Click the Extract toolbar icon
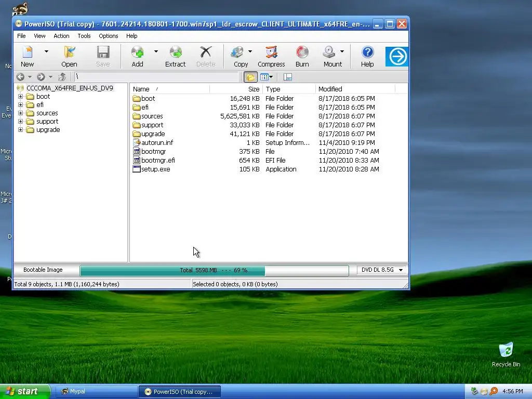Image resolution: width=532 pixels, height=399 pixels. [176, 56]
